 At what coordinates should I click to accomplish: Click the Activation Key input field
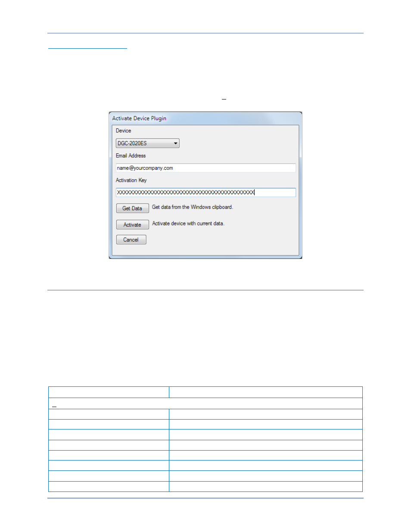pyautogui.click(x=205, y=193)
